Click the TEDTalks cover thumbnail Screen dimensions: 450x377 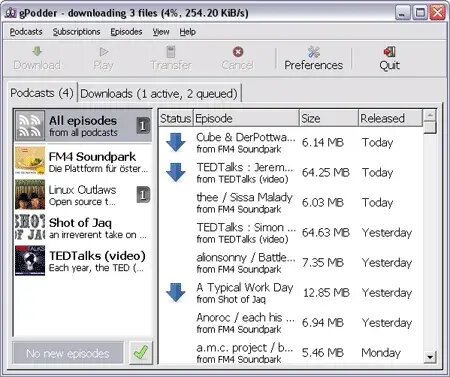pyautogui.click(x=30, y=261)
